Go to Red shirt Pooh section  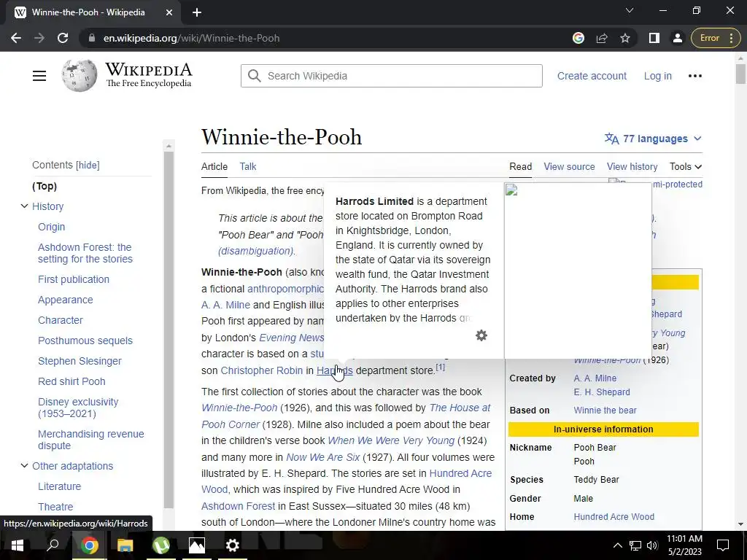coord(71,381)
